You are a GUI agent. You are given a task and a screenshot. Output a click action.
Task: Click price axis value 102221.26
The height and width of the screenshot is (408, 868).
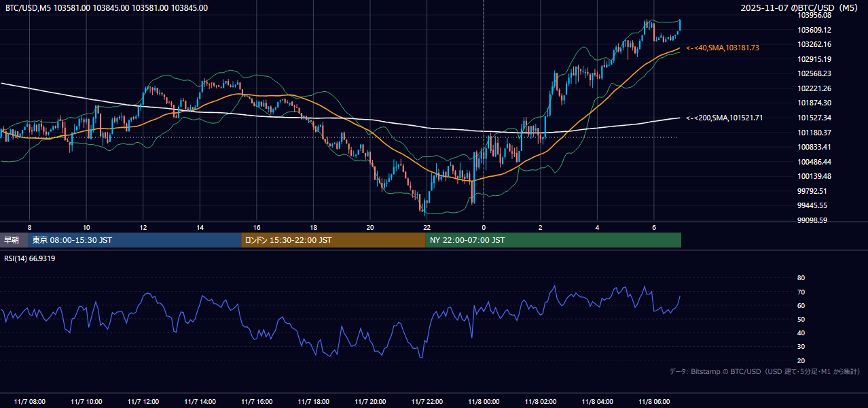(x=815, y=88)
